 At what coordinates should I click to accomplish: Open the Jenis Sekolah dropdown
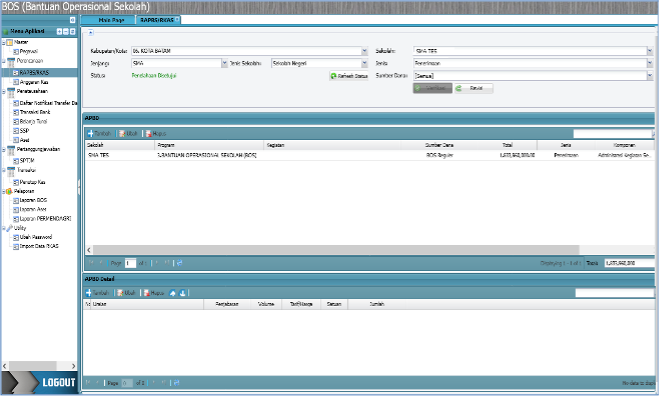(365, 63)
